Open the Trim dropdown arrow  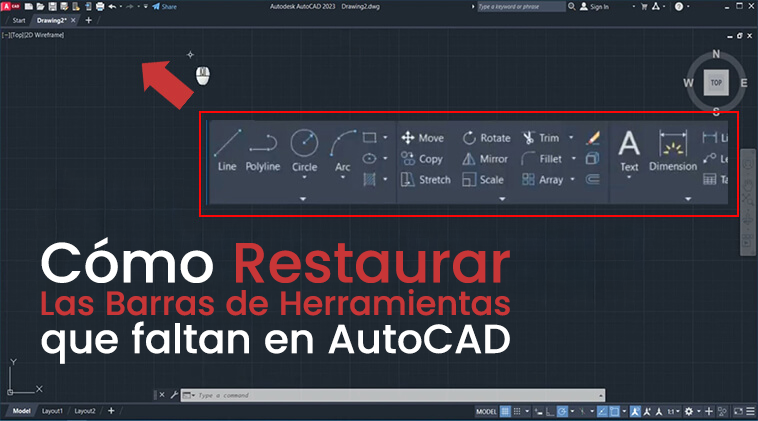pos(571,138)
